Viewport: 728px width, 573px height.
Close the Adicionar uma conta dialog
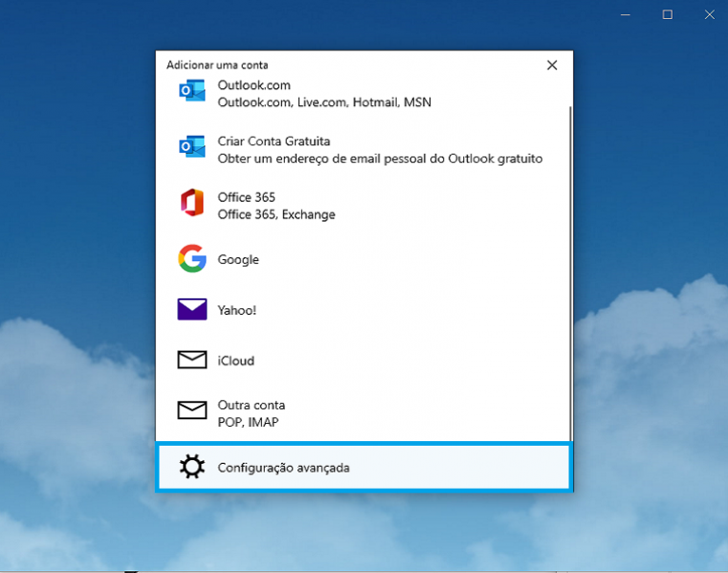click(x=552, y=65)
